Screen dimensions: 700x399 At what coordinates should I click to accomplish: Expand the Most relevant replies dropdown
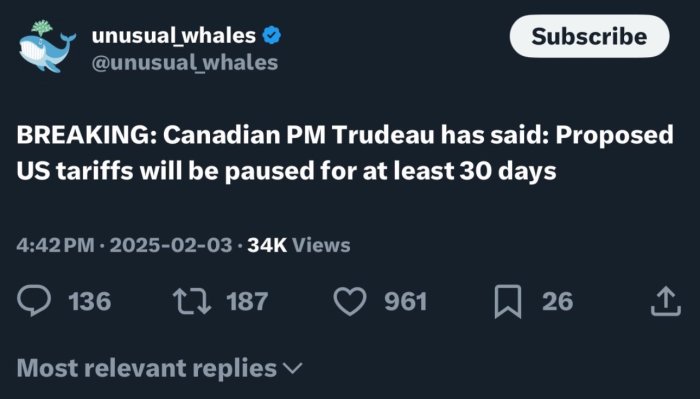click(160, 369)
